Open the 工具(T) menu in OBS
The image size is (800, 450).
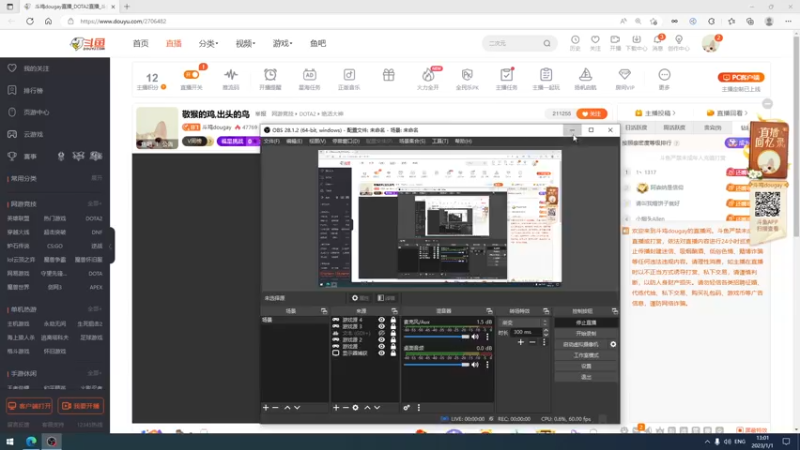pyautogui.click(x=440, y=141)
